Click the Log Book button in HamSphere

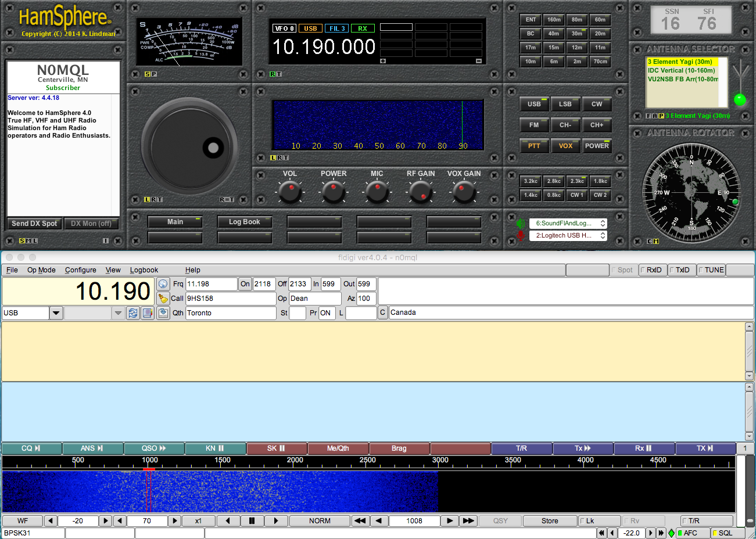coord(245,222)
